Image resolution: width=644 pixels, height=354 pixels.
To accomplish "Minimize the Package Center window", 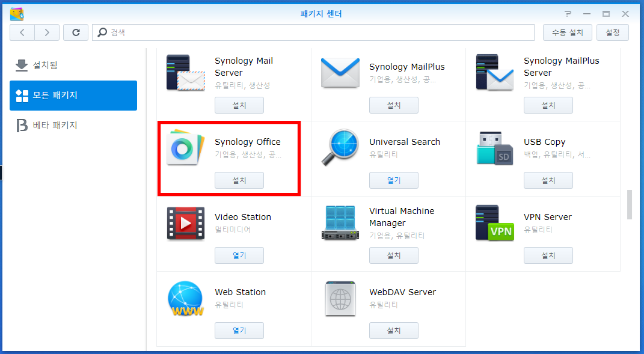I will pos(587,14).
